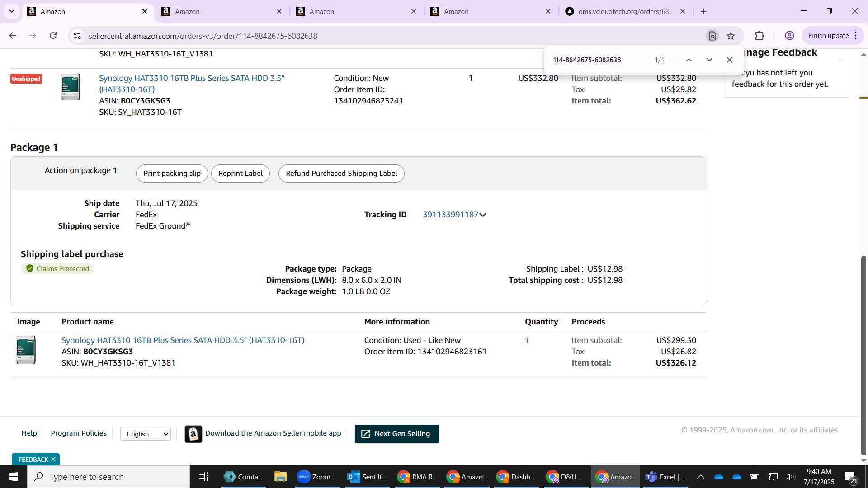Reload the current page

[x=53, y=36]
